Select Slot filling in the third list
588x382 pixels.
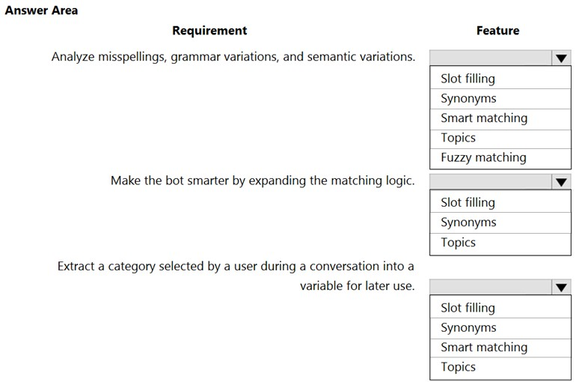tap(500, 308)
